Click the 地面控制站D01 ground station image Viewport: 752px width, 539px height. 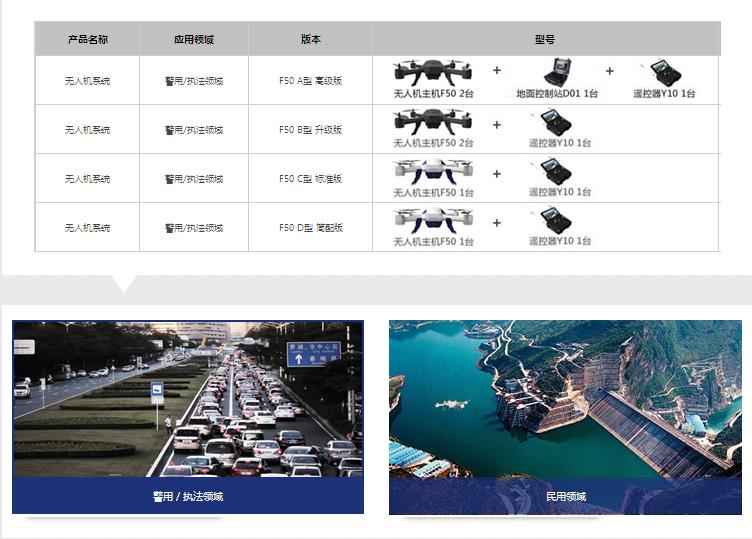click(557, 72)
